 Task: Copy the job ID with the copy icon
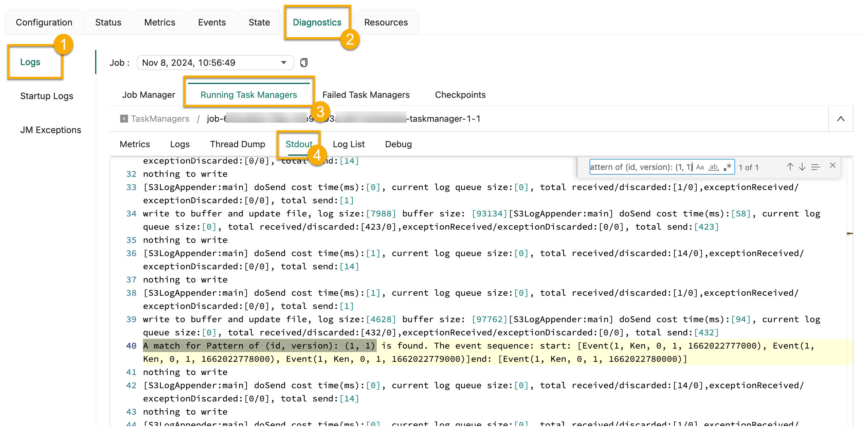(304, 63)
